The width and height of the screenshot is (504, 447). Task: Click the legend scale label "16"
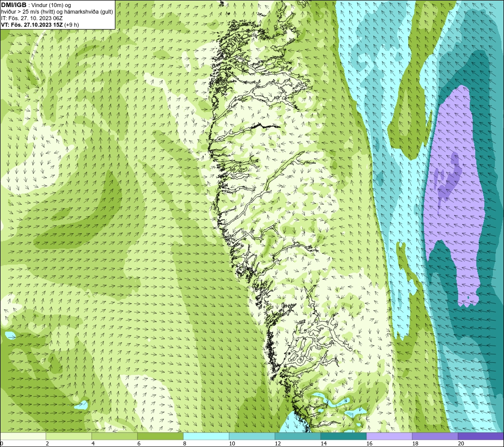pos(369,444)
